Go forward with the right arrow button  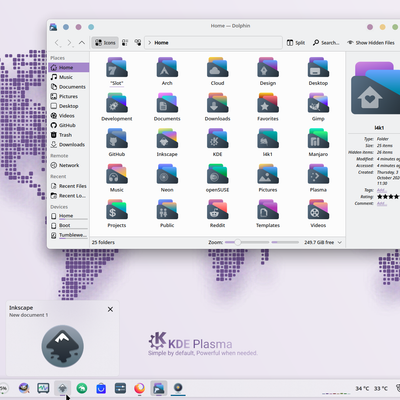pos(69,43)
